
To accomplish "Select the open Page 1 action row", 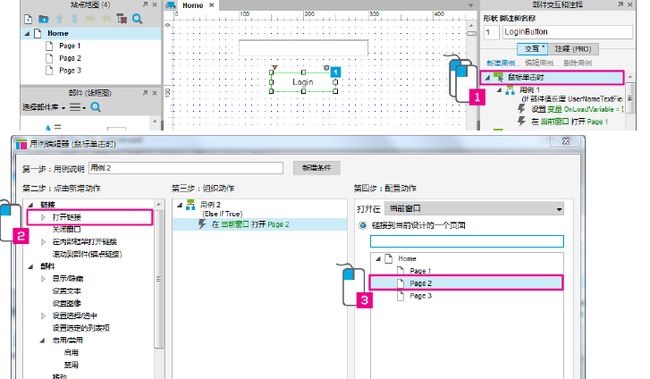I will click(563, 121).
